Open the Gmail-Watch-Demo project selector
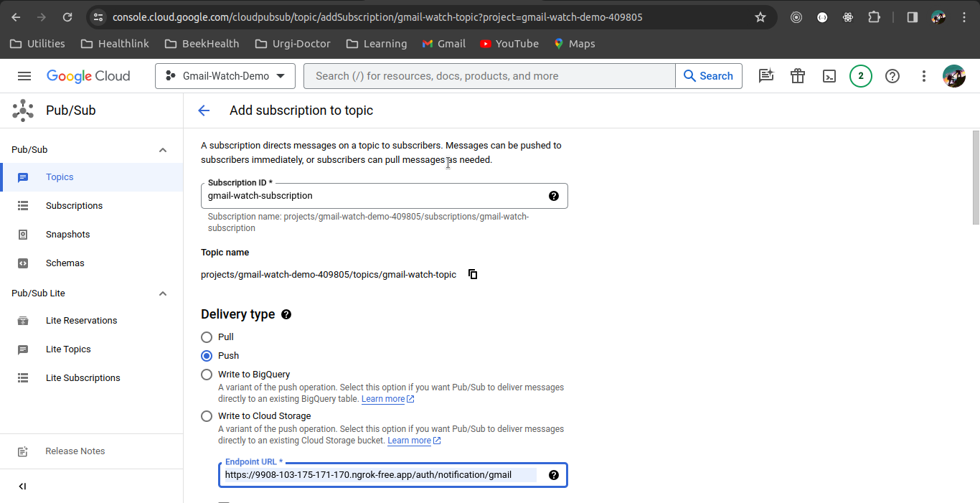The image size is (980, 503). (x=225, y=76)
